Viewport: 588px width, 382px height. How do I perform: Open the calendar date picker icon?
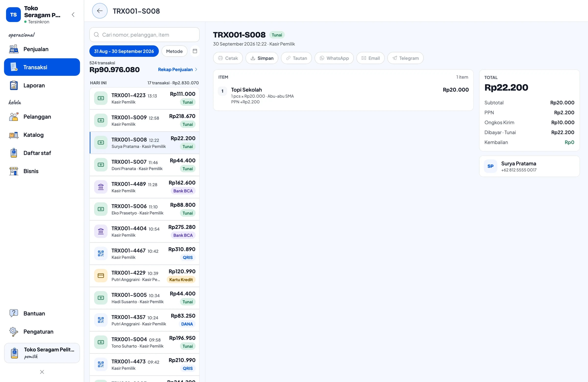pyautogui.click(x=195, y=51)
